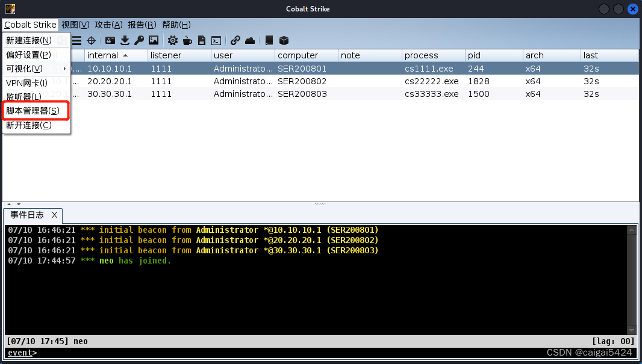
Task: Open the book help icon
Action: pyautogui.click(x=269, y=40)
